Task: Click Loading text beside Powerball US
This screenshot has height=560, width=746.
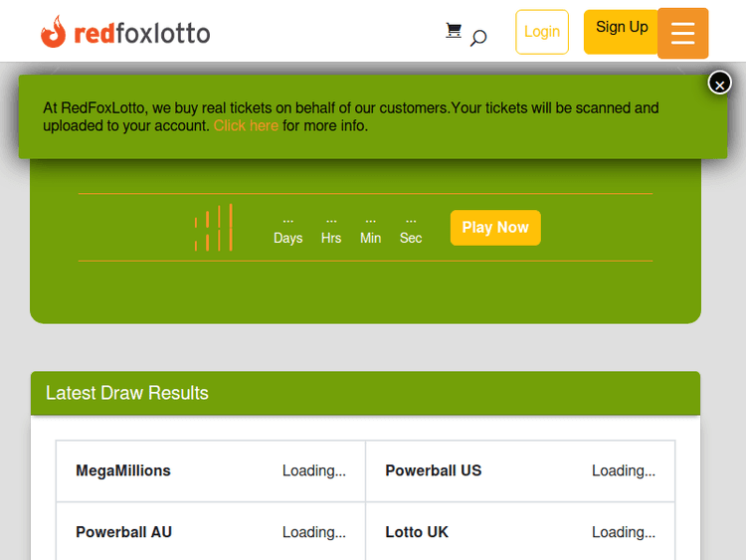Action: click(x=624, y=470)
